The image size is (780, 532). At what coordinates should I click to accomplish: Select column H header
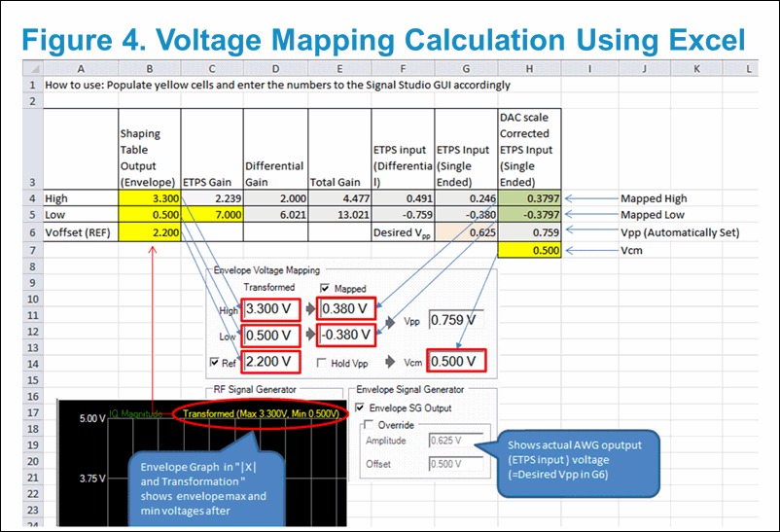(529, 68)
